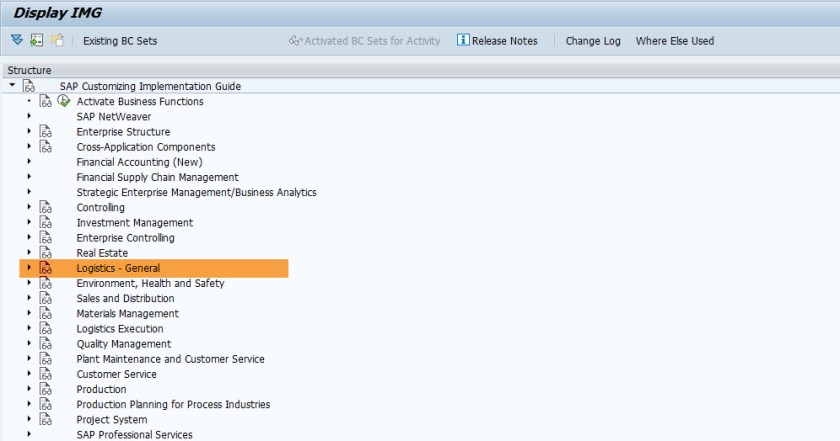Click the info icon on Release Notes
Screen dimensions: 840x441
(463, 41)
